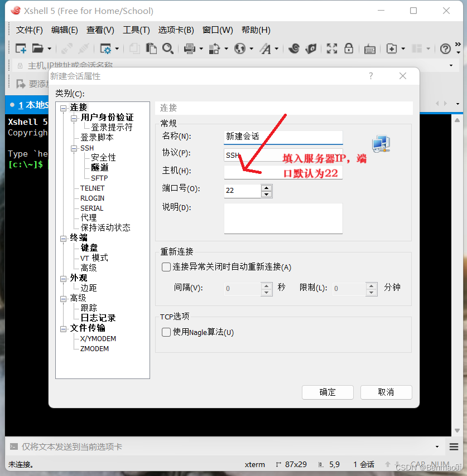Open the 工具(T) menu

click(x=136, y=30)
